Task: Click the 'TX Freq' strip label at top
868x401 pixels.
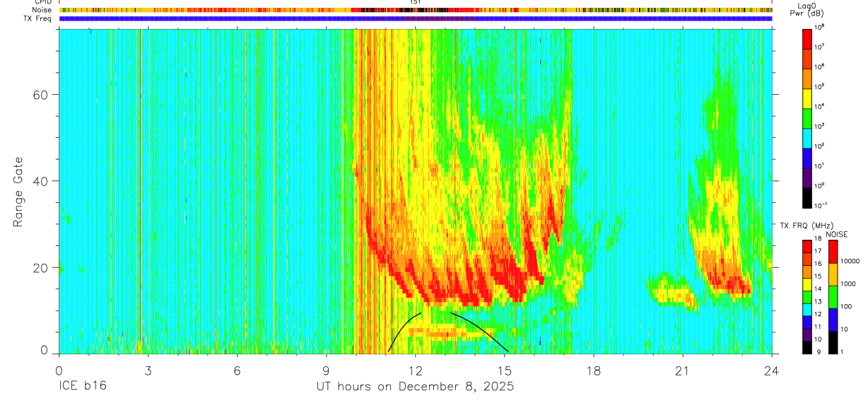Action: pos(37,18)
